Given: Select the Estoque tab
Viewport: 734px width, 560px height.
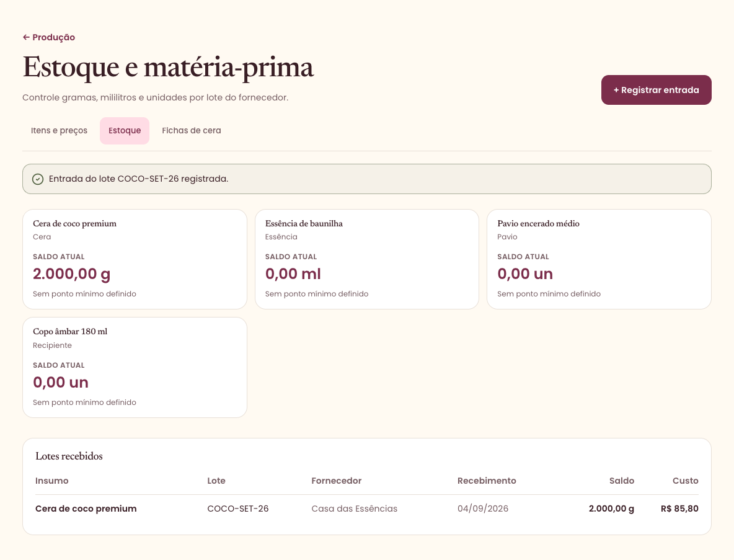Looking at the screenshot, I should tap(125, 131).
